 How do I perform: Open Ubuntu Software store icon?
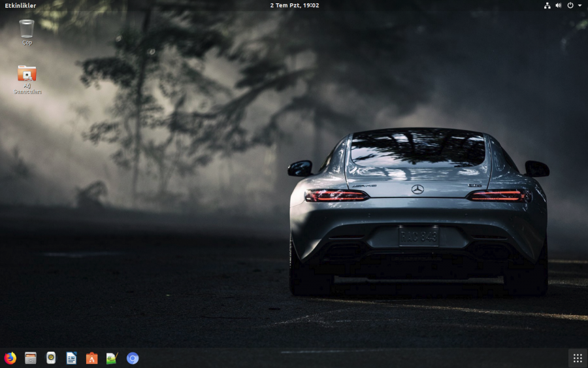[x=91, y=358]
